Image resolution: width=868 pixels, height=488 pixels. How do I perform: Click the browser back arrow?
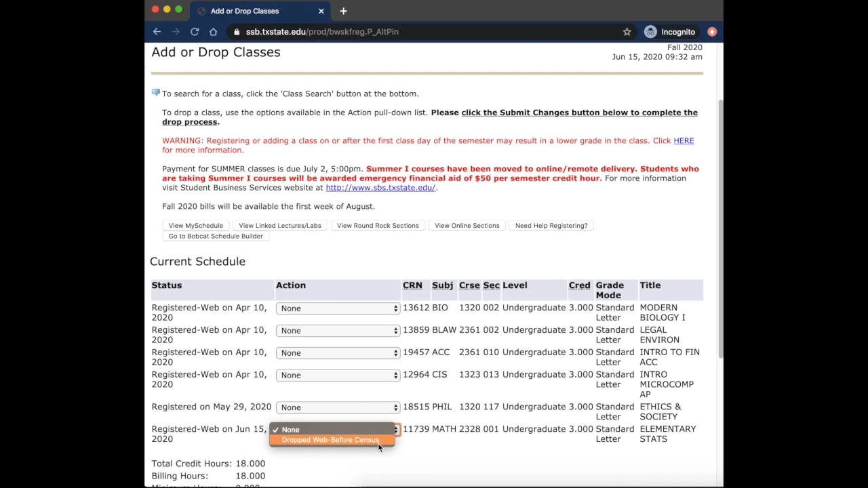(157, 32)
